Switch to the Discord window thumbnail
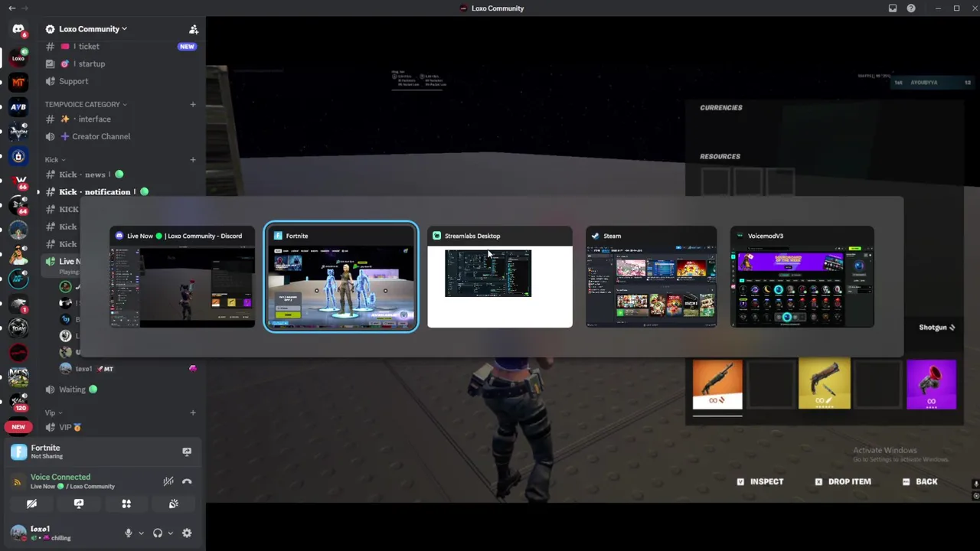This screenshot has width=980, height=551. pyautogui.click(x=182, y=277)
